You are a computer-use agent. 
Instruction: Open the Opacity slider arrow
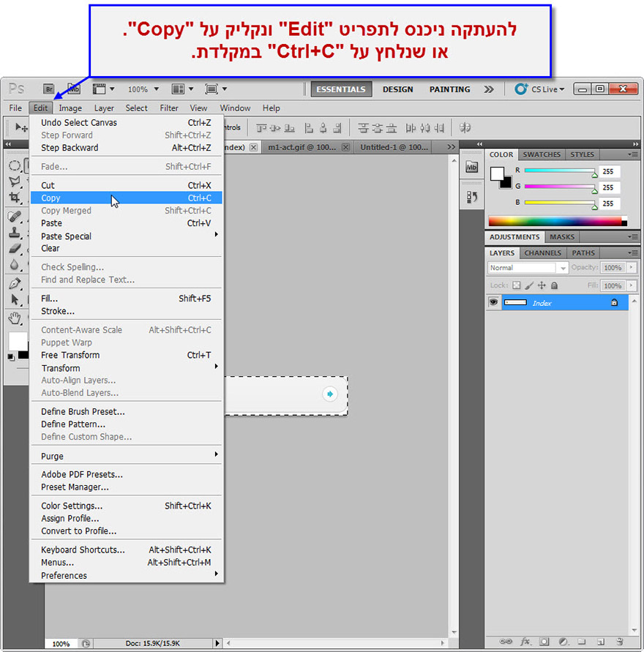[632, 267]
